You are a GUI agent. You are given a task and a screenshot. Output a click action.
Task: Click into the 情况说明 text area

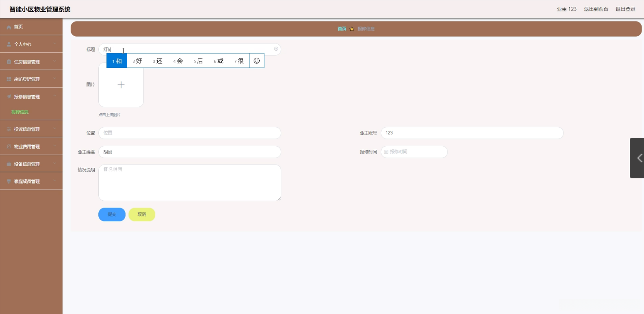[190, 183]
